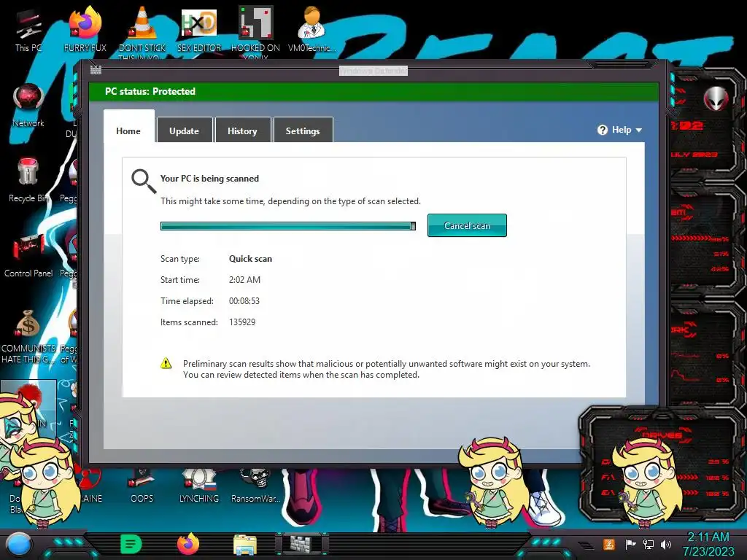This screenshot has width=747, height=560.
Task: Open the taskbar clock showing 2:11 AM
Action: [708, 544]
